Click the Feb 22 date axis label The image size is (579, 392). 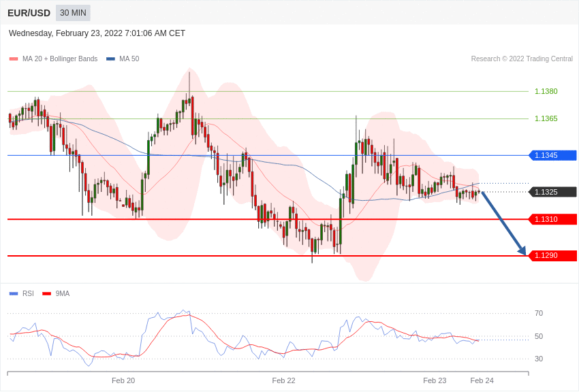pos(283,380)
